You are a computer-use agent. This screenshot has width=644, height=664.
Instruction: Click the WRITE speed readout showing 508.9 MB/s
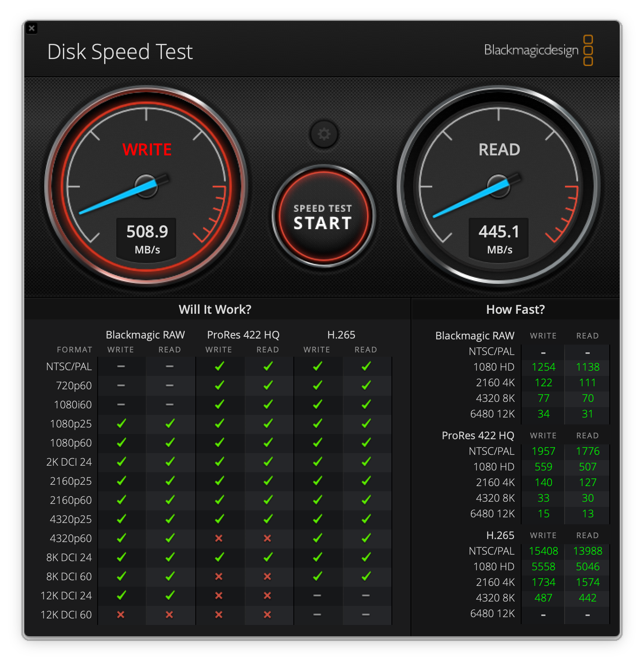(146, 238)
